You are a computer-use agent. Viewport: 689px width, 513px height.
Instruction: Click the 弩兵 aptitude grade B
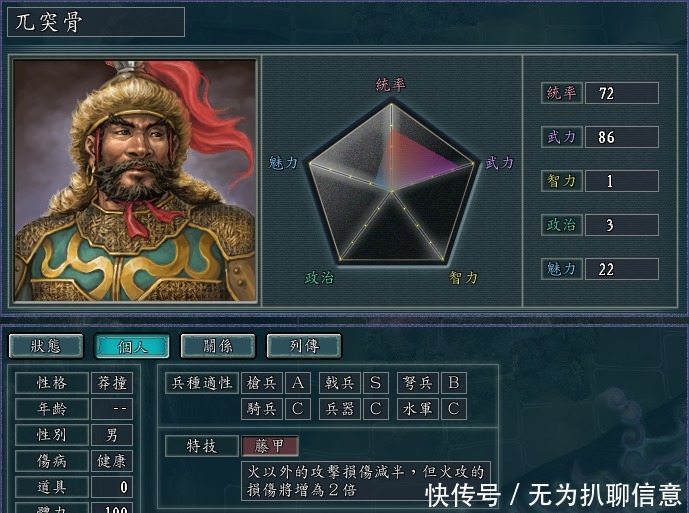(x=453, y=383)
